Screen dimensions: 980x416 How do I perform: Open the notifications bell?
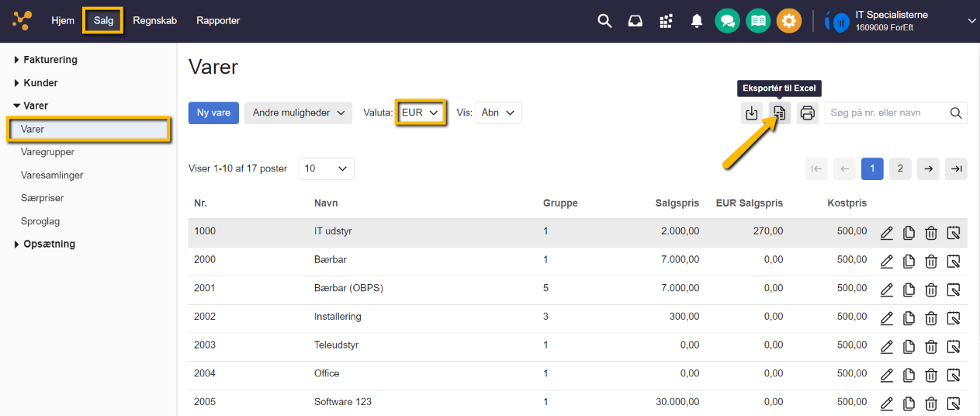(696, 21)
